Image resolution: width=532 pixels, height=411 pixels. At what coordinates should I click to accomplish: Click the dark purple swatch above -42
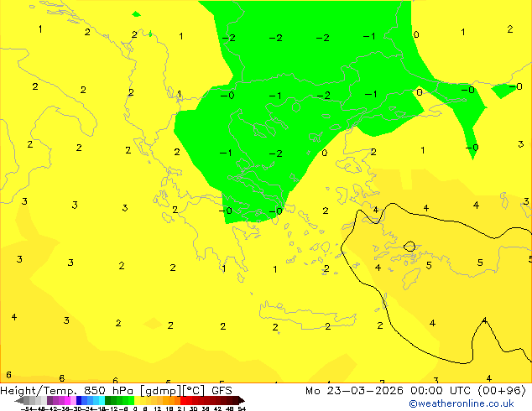[50, 400]
